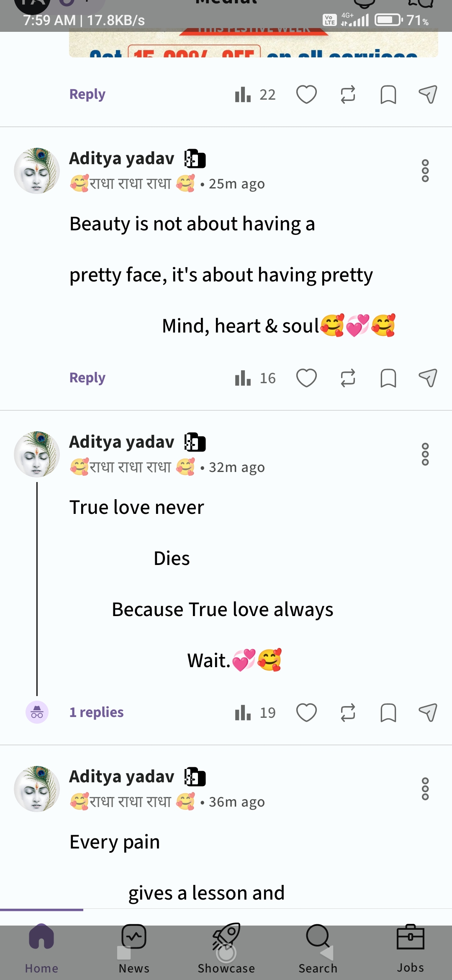
Task: Repost the 'Beauty is not about' post
Action: tap(348, 378)
